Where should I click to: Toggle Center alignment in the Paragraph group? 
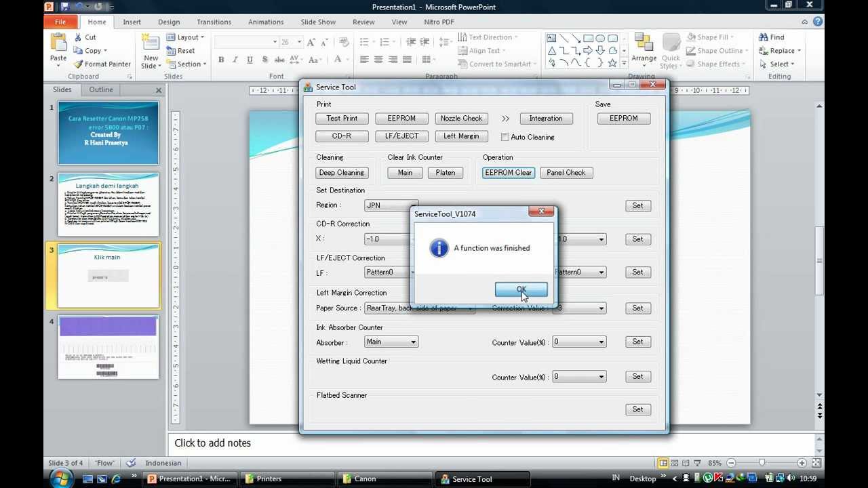[378, 60]
